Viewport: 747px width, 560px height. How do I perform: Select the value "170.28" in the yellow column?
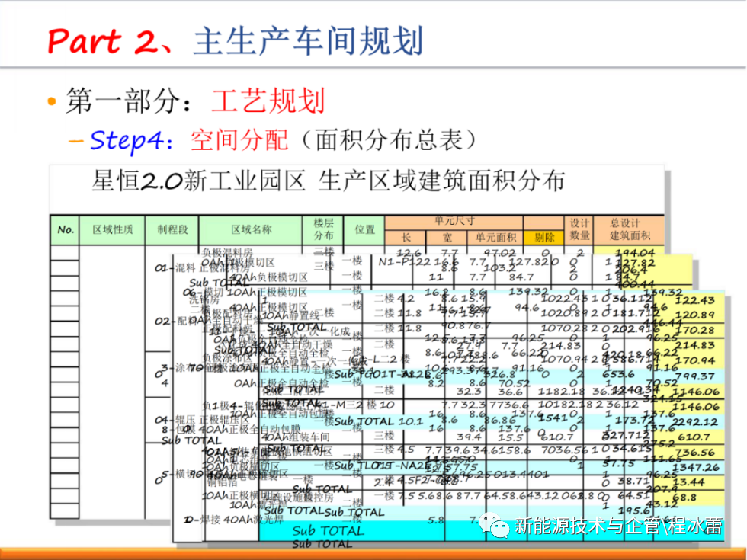[x=694, y=331]
